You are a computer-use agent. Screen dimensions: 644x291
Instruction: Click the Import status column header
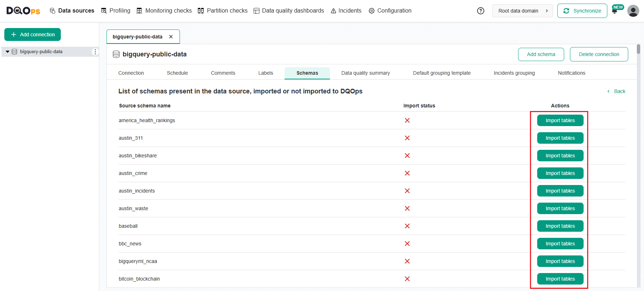419,106
